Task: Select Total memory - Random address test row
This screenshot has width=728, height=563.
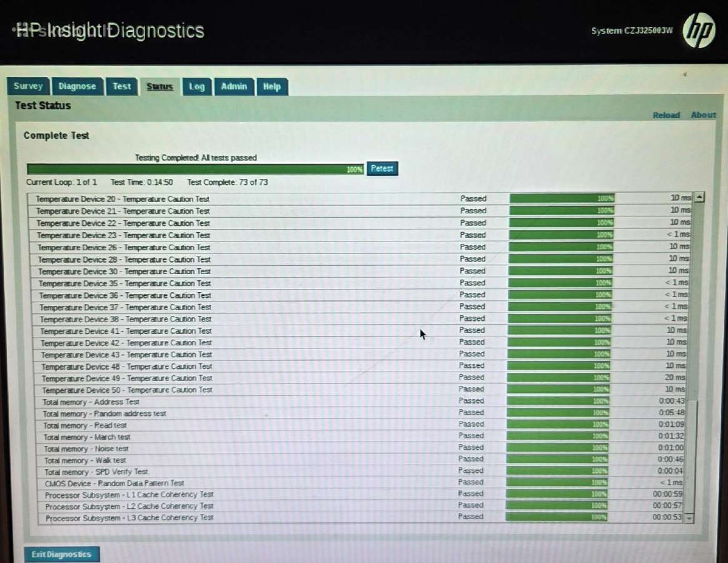Action: (x=360, y=413)
